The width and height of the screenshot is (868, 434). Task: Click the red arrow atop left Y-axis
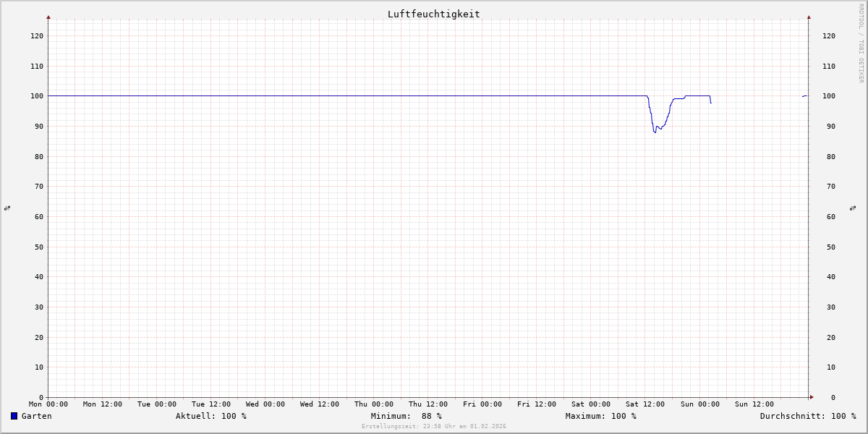coord(48,17)
